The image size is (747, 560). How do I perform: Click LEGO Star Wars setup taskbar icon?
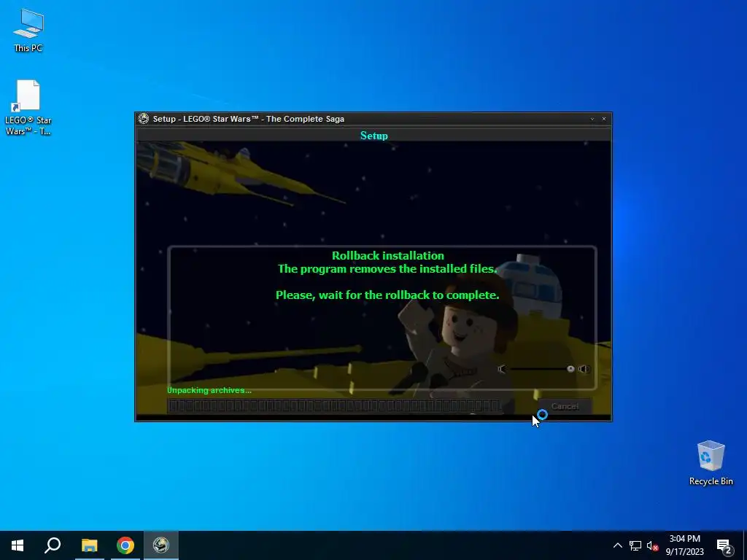161,545
